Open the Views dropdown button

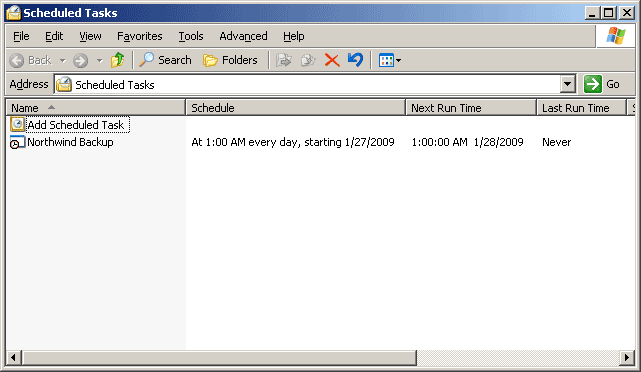tap(390, 61)
